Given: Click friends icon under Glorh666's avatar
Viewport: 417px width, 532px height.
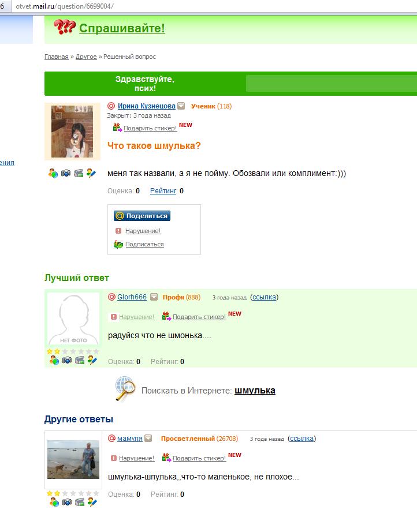Looking at the screenshot, I should (x=54, y=360).
